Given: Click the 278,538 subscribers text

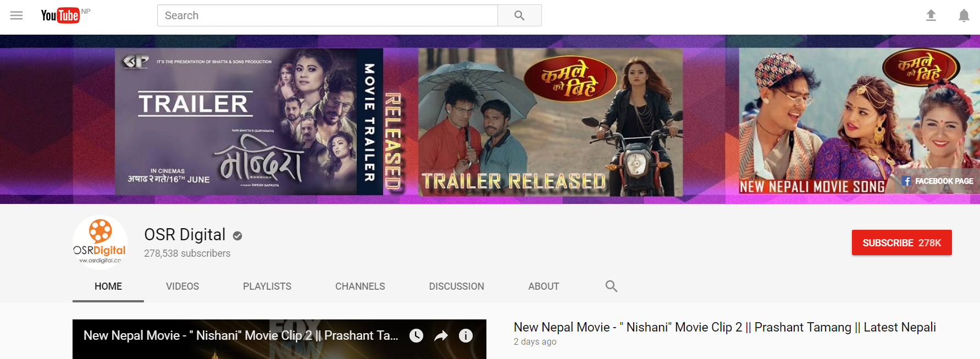Looking at the screenshot, I should (x=187, y=253).
